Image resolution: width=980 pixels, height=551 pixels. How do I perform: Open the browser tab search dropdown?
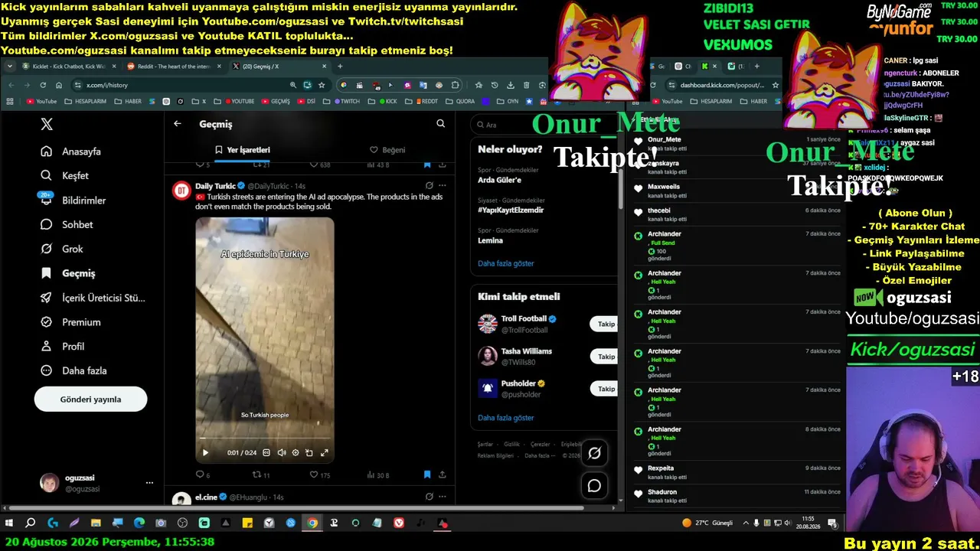click(10, 67)
